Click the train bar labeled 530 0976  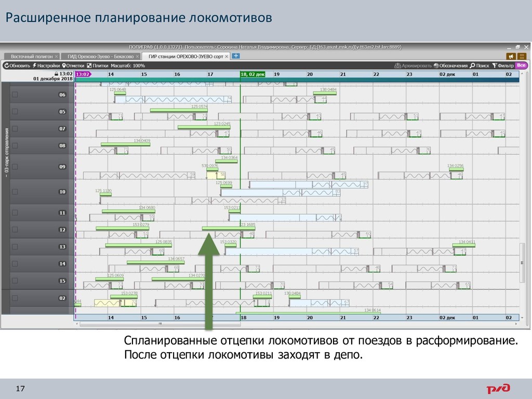point(212,169)
